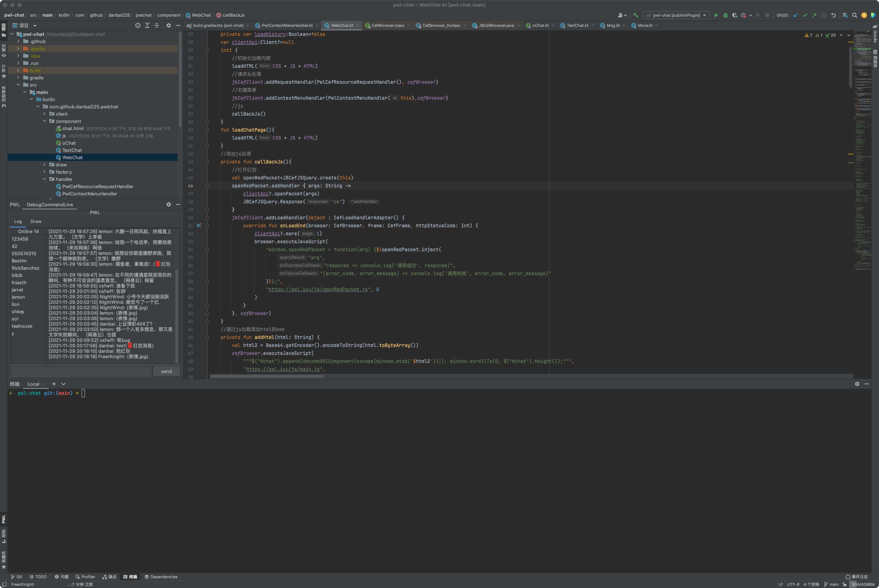The height and width of the screenshot is (588, 879).
Task: Switch to build.gradle.kts editor tab
Action: click(x=217, y=25)
